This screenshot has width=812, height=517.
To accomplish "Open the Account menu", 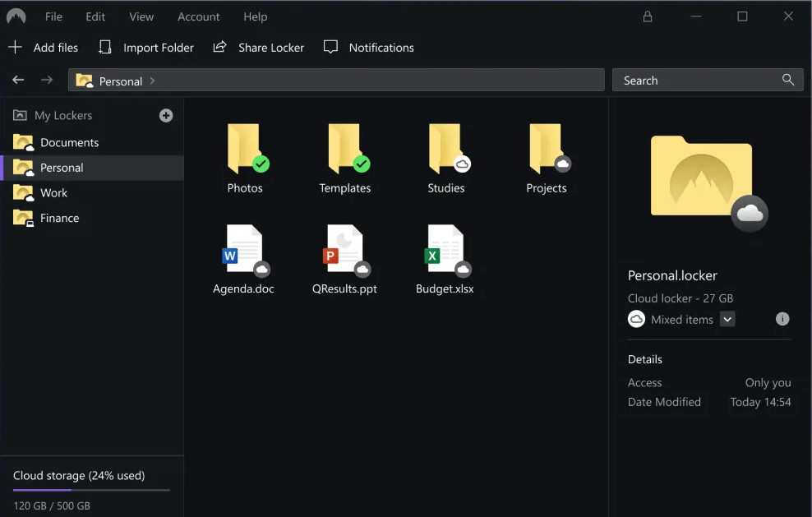I will tap(198, 16).
